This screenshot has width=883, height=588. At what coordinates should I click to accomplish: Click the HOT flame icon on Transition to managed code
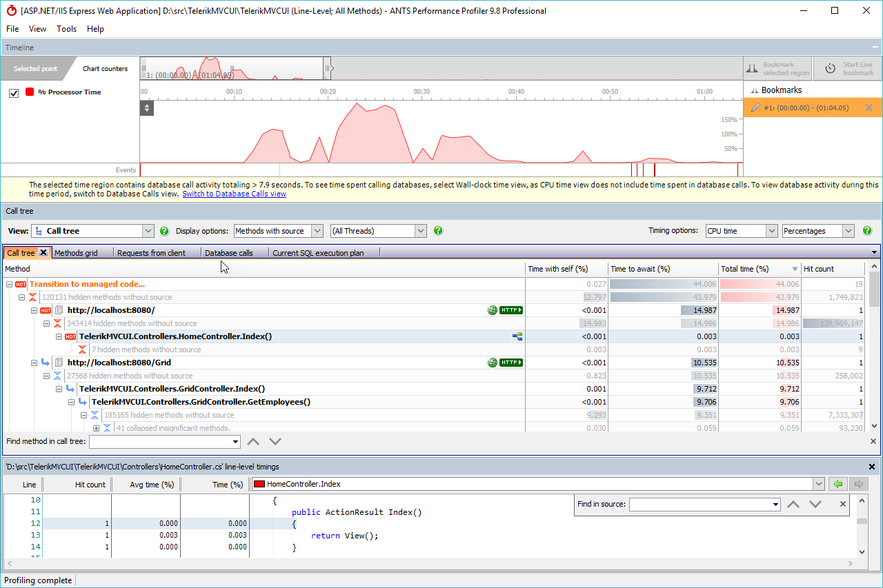pos(21,283)
